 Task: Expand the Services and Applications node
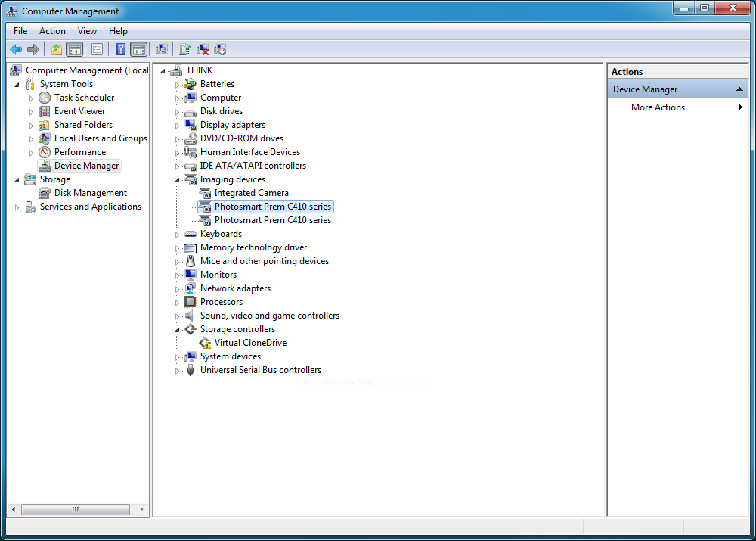(17, 207)
